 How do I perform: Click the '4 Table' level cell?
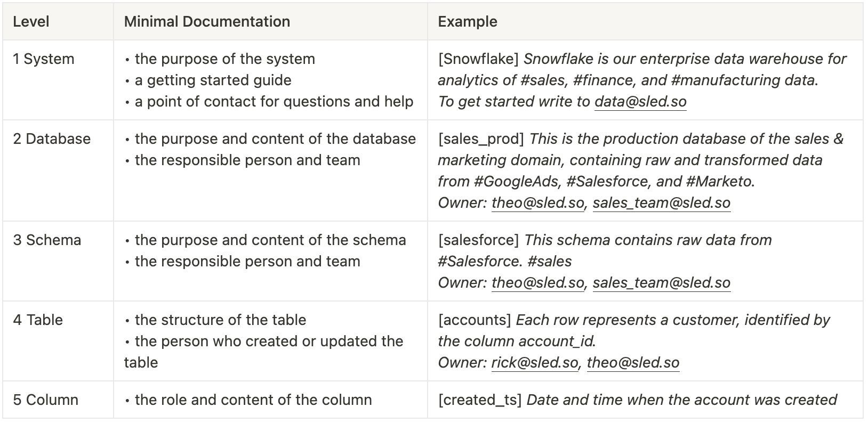[38, 320]
